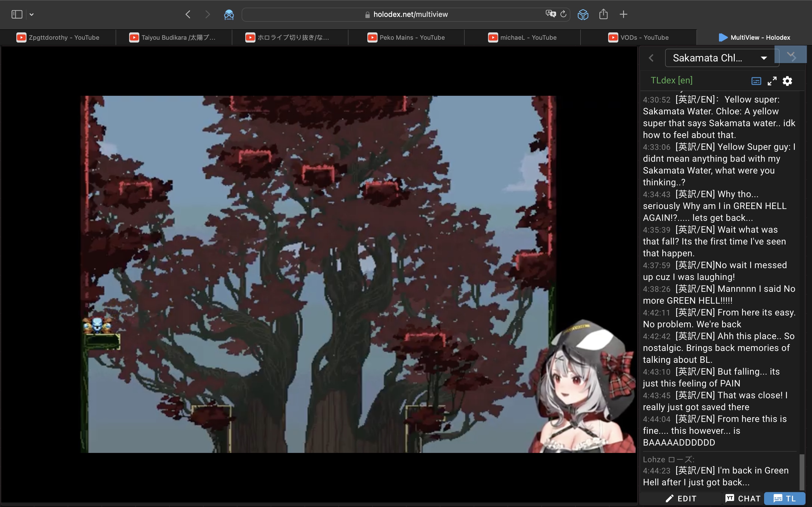This screenshot has height=507, width=812.
Task: Toggle the TL button in the bottom bar
Action: pos(784,499)
